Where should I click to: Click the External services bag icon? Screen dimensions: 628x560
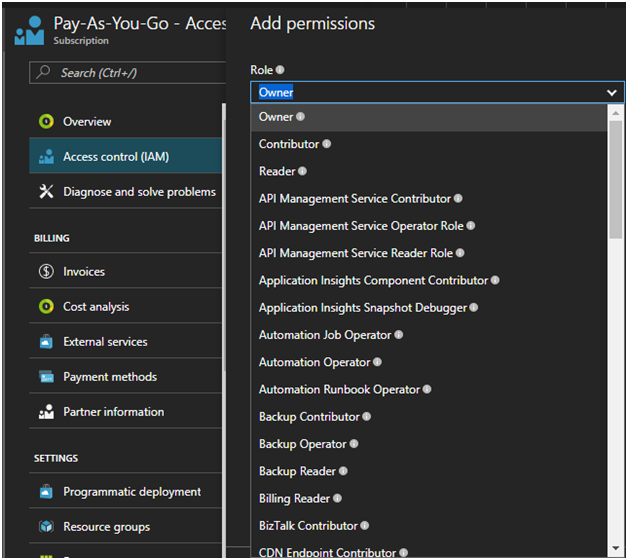point(46,342)
